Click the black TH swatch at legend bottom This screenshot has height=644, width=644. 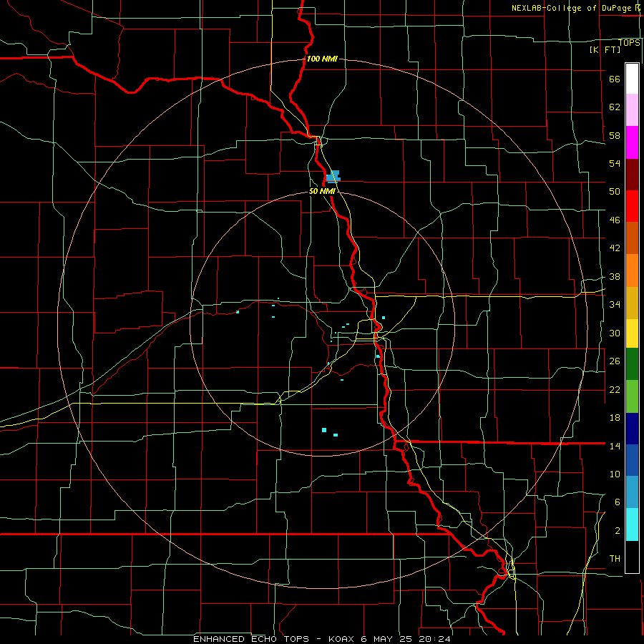632,557
